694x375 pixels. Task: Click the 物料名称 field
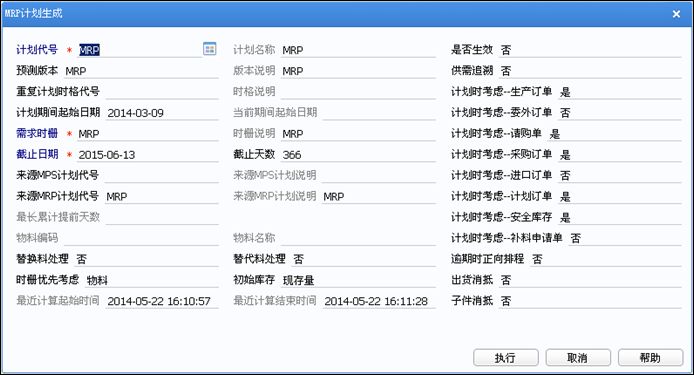click(359, 238)
